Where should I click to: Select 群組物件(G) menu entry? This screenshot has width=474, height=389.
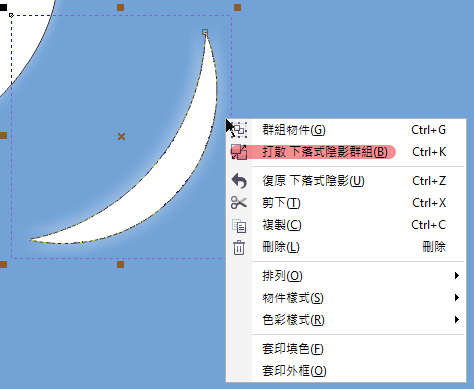click(346, 130)
